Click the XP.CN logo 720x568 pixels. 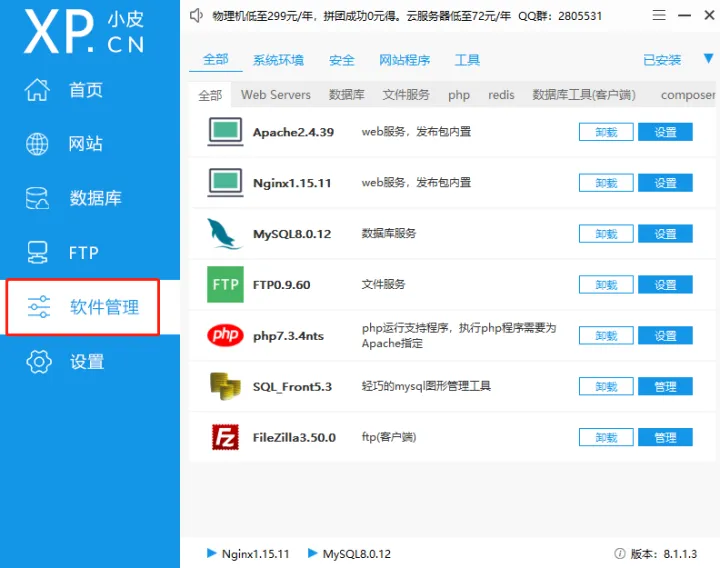(x=84, y=31)
